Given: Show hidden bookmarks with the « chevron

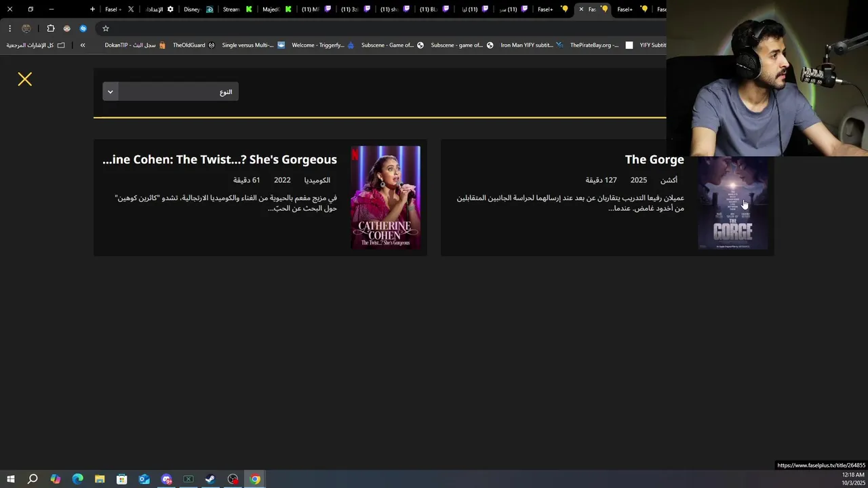Looking at the screenshot, I should tap(83, 45).
